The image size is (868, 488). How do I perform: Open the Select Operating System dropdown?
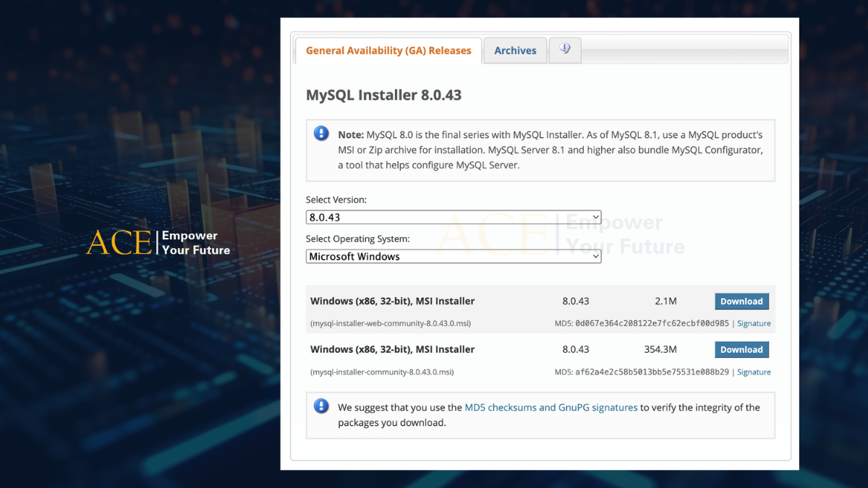tap(454, 257)
